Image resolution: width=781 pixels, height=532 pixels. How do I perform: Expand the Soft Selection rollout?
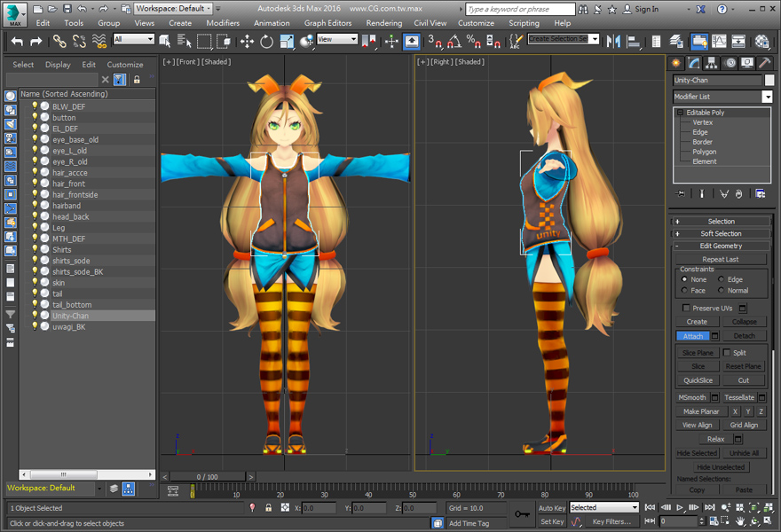(x=721, y=234)
